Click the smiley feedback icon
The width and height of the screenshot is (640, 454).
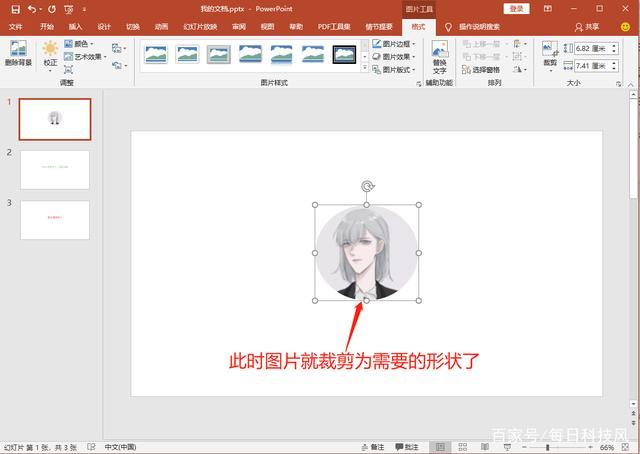point(625,27)
